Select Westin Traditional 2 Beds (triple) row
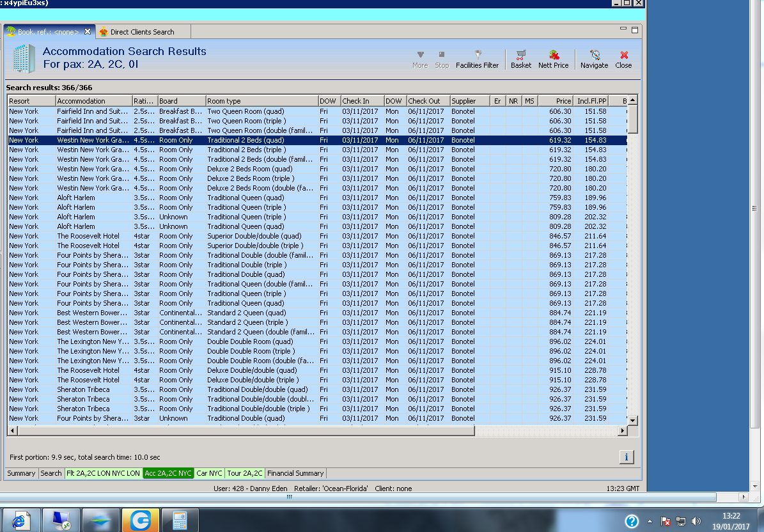Viewport: 764px width, 532px height. click(317, 150)
